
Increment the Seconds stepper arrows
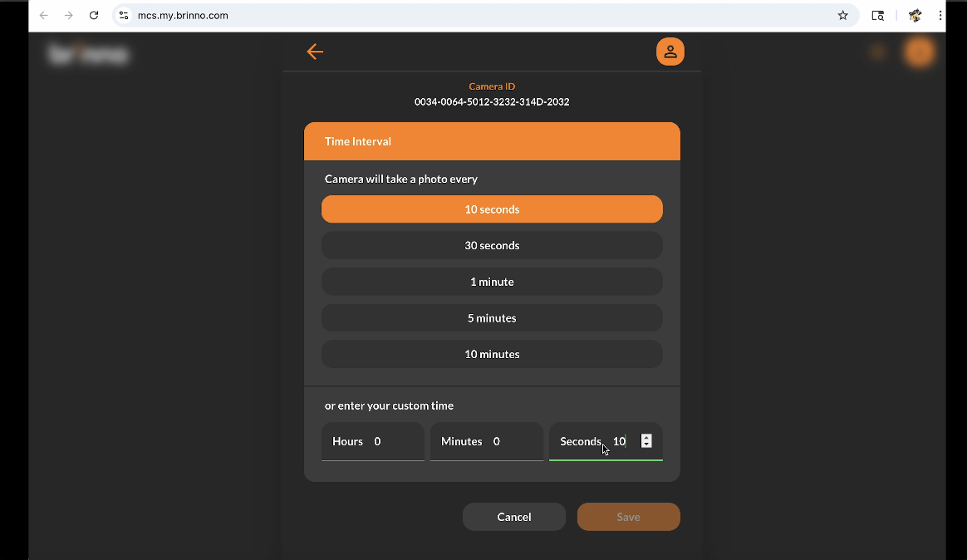coord(646,438)
